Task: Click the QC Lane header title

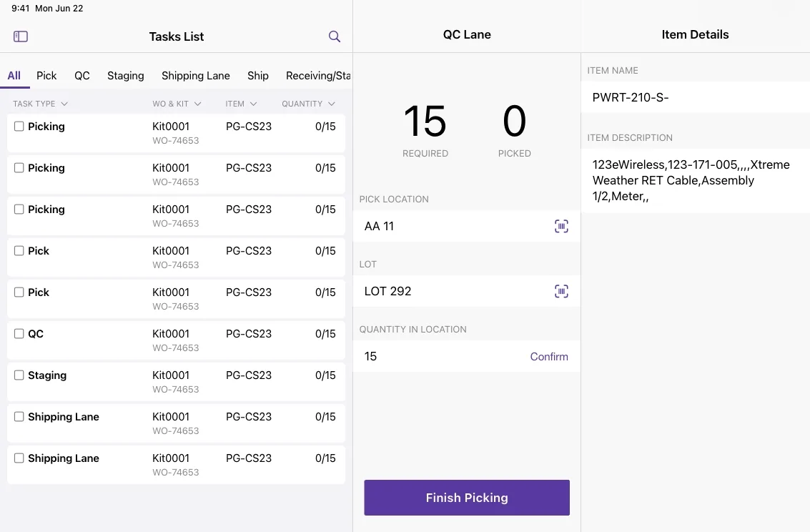Action: (x=467, y=34)
